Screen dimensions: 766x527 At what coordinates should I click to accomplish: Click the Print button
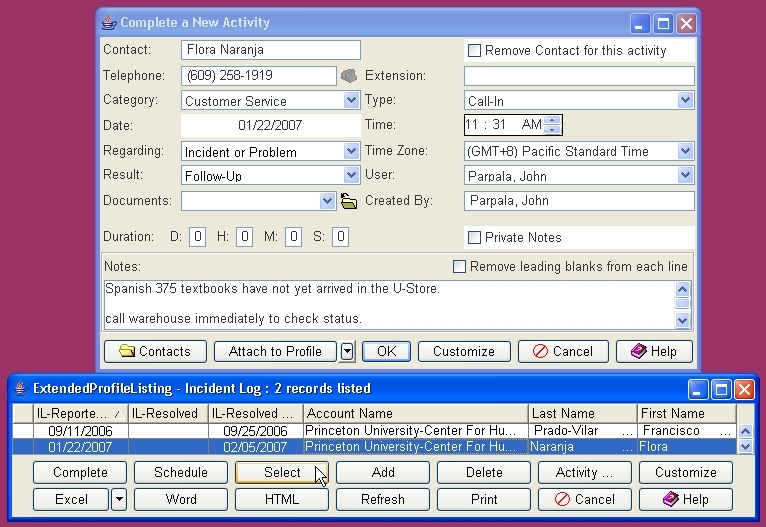click(484, 499)
